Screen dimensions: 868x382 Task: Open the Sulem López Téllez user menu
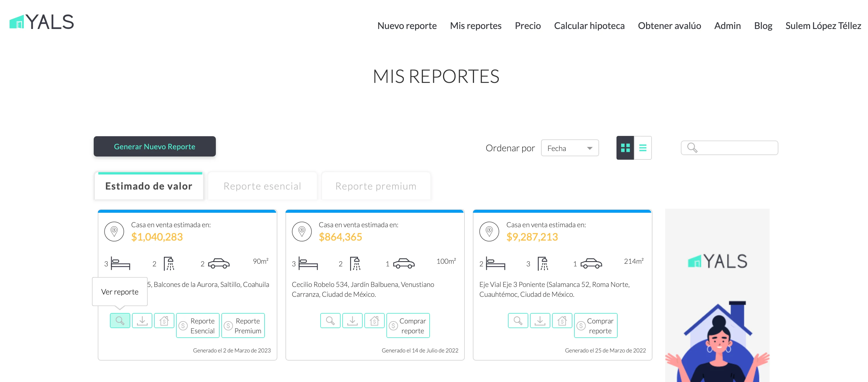tap(823, 26)
